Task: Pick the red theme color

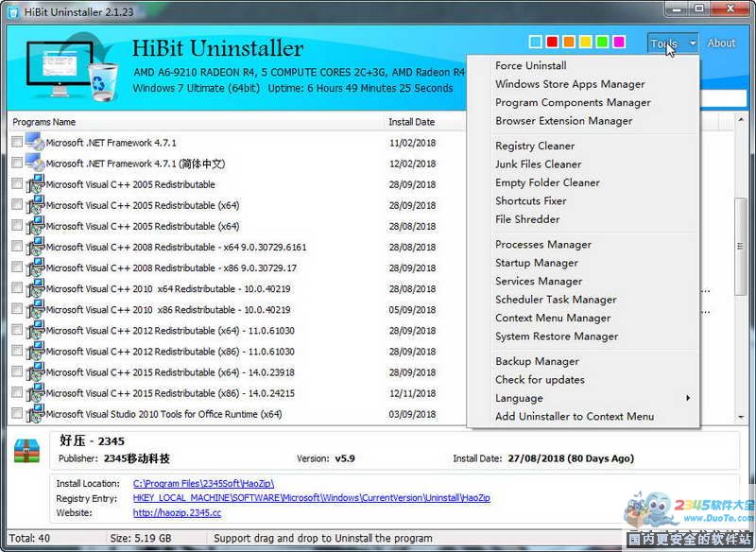Action: [552, 42]
